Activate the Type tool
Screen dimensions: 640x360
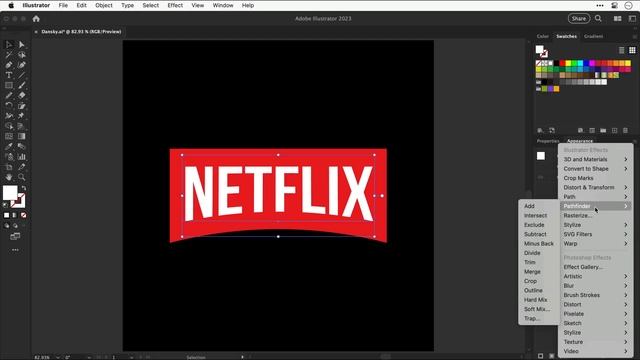pos(9,75)
